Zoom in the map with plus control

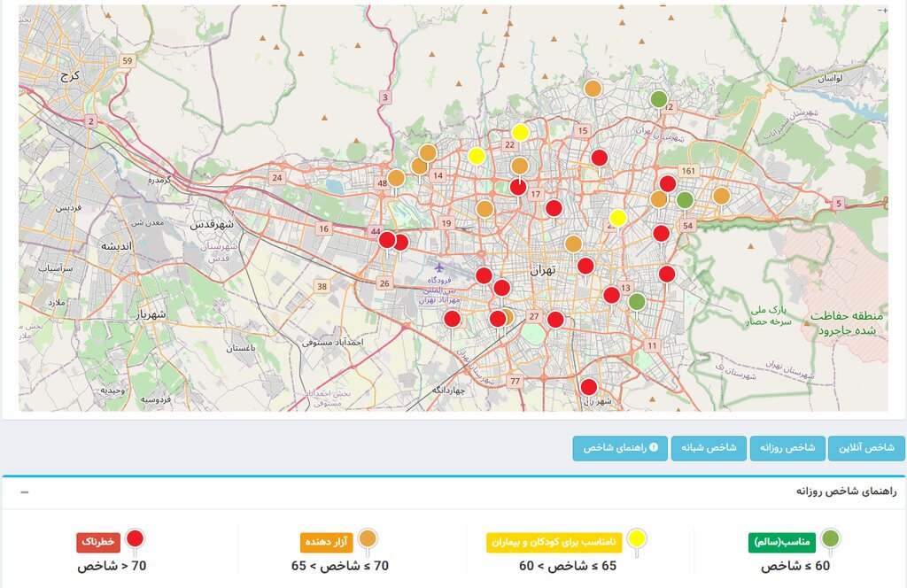tap(885, 10)
